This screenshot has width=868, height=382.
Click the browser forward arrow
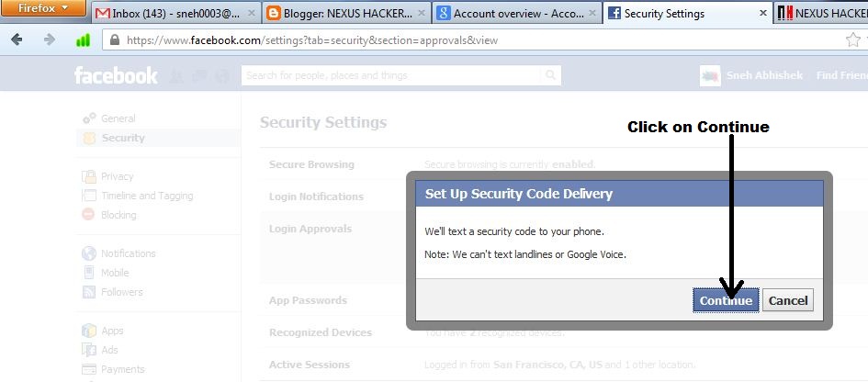(x=49, y=40)
